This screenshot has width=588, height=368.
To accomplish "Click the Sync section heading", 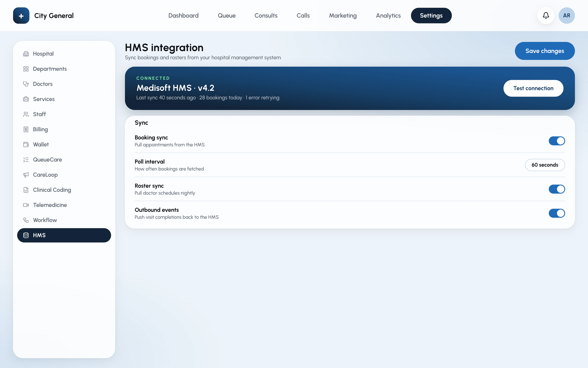I will pos(141,123).
